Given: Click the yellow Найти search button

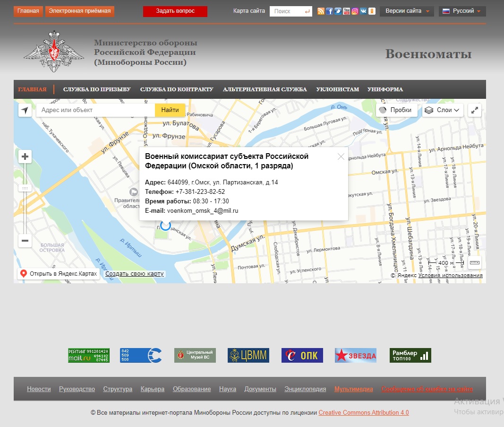Looking at the screenshot, I should click(170, 110).
